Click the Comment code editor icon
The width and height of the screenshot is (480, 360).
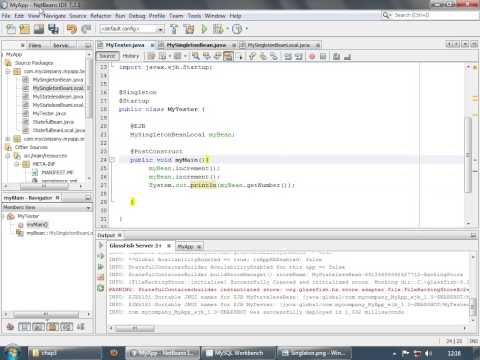tap(336, 56)
